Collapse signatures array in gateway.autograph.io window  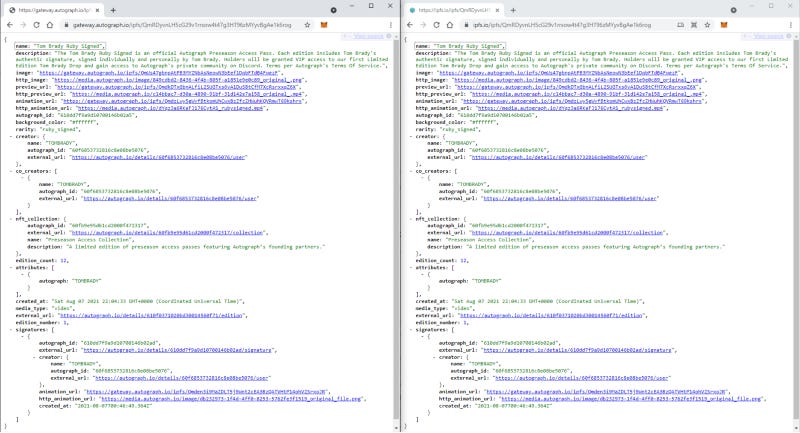coord(11,329)
